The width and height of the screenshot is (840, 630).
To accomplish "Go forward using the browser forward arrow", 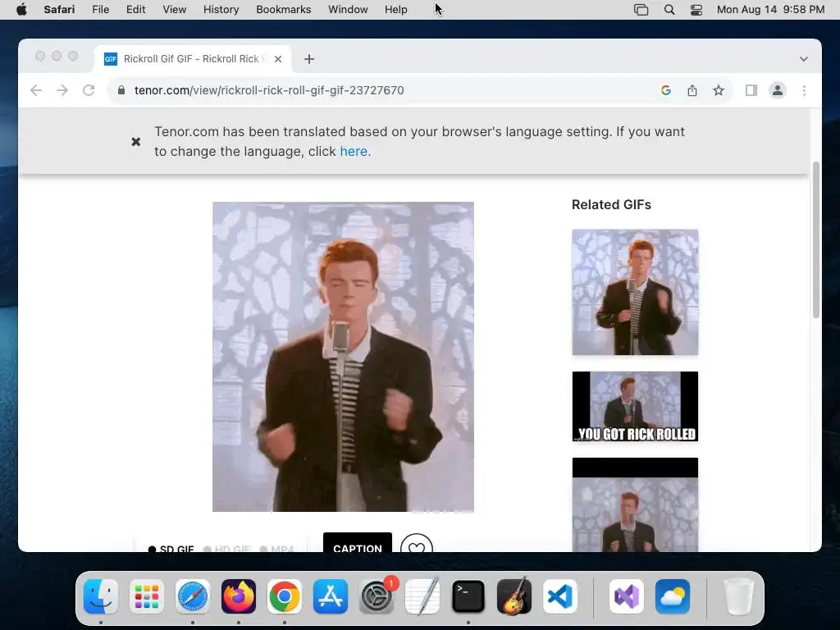I will click(x=62, y=90).
